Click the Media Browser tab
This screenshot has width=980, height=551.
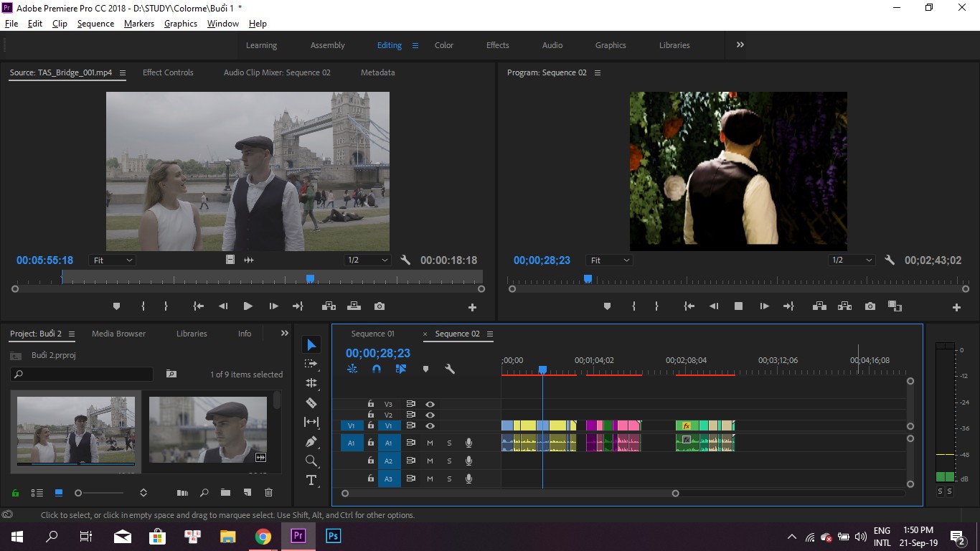[118, 334]
